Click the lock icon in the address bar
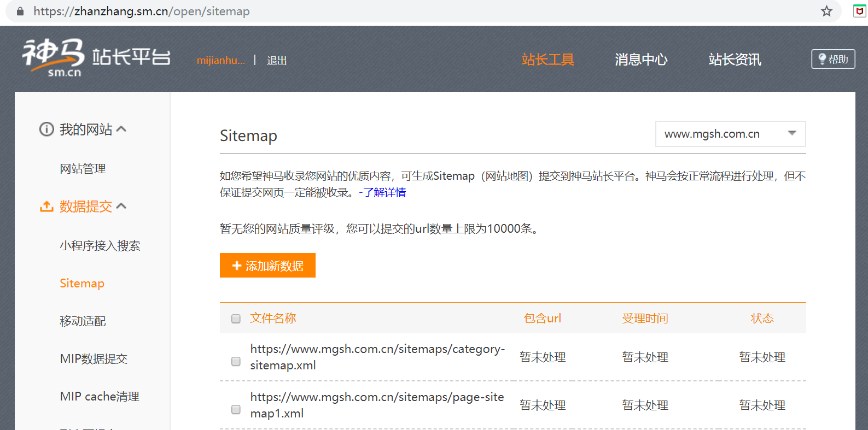 point(20,11)
